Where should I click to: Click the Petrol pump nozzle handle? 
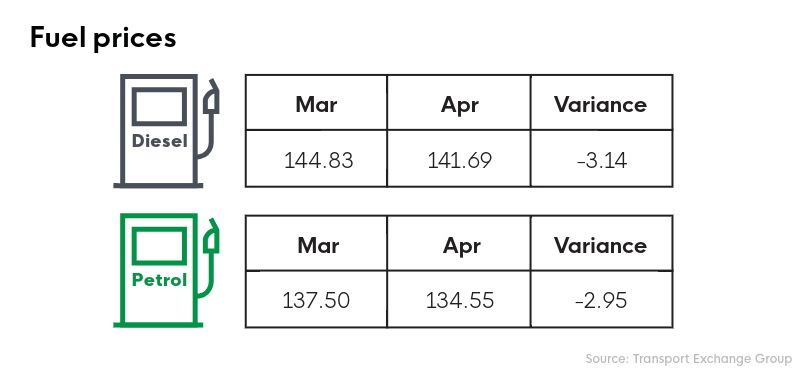pos(211,237)
